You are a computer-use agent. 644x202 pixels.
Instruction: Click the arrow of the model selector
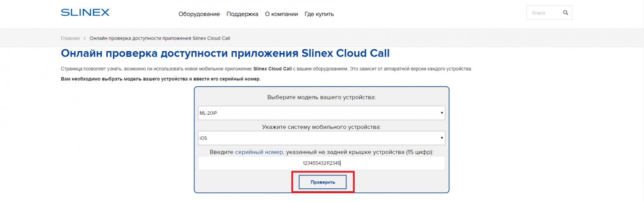tap(442, 113)
